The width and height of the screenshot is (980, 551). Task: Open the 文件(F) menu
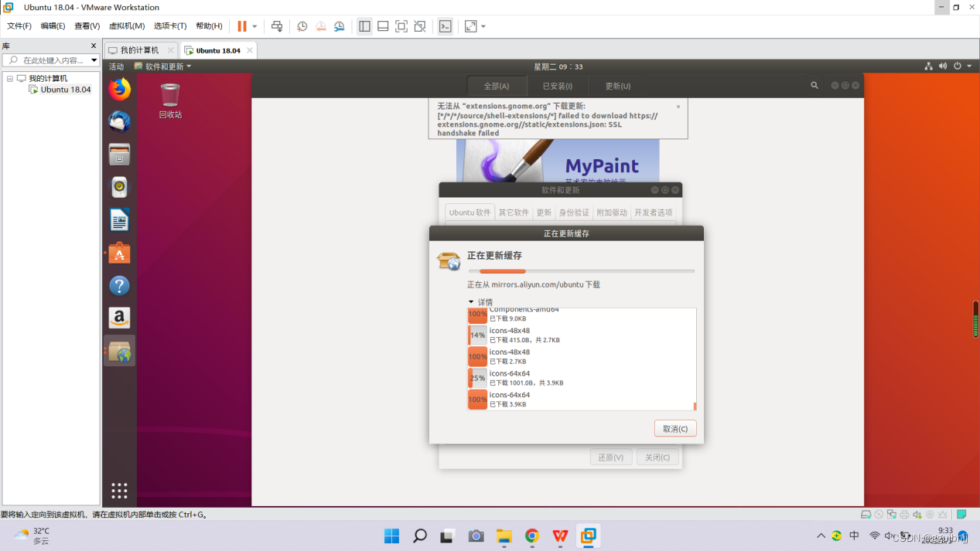tap(19, 26)
